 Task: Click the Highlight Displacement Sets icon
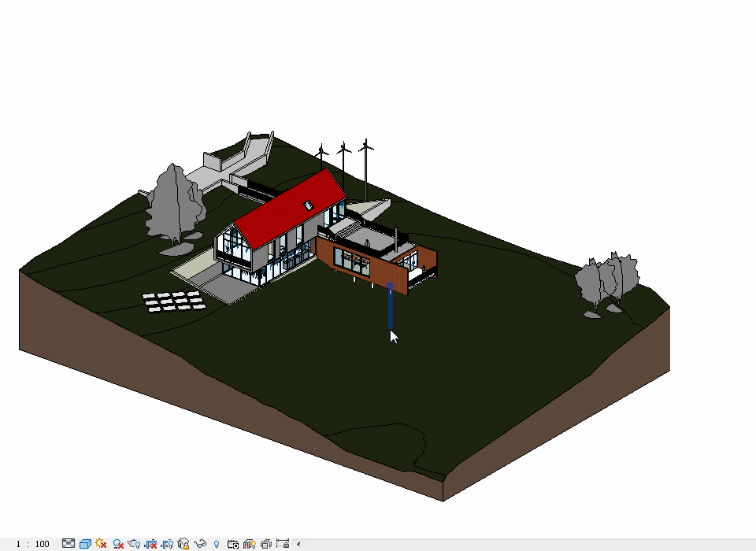266,544
